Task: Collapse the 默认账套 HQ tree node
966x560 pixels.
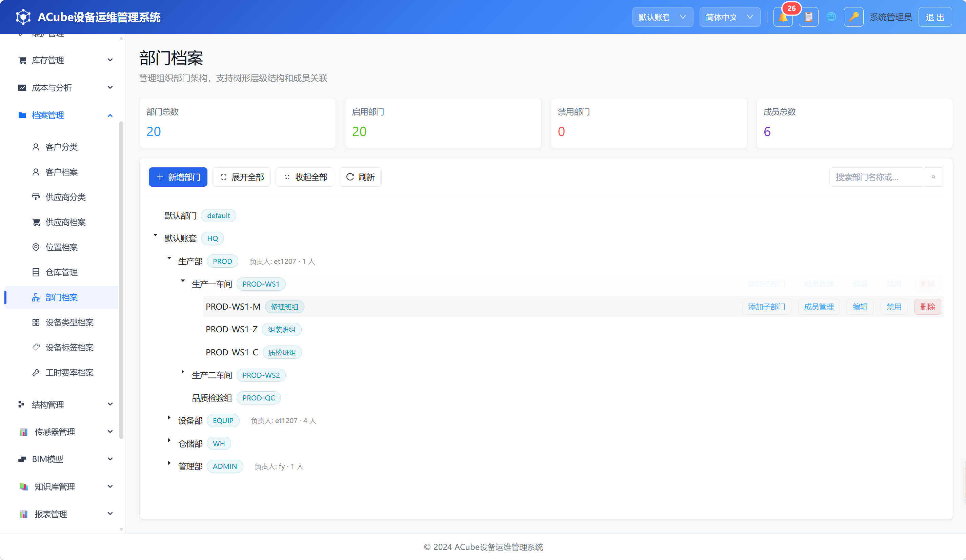Action: (155, 235)
